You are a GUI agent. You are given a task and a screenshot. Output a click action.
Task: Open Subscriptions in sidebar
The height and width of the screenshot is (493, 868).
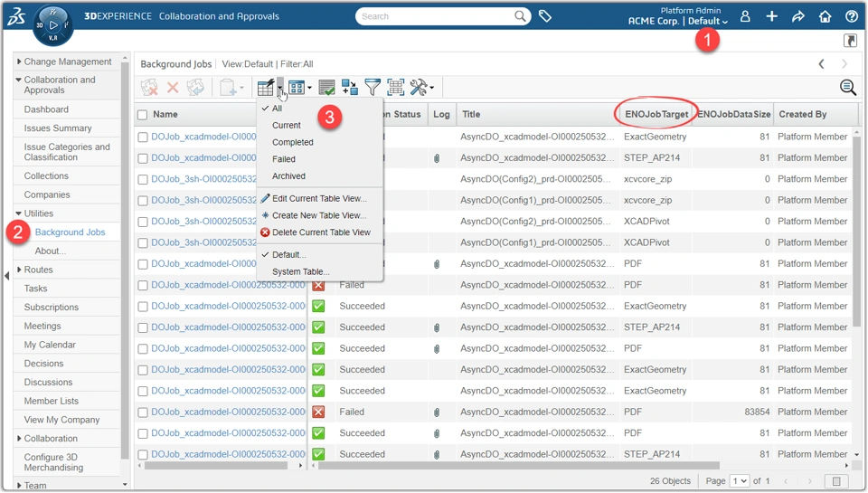(x=51, y=307)
